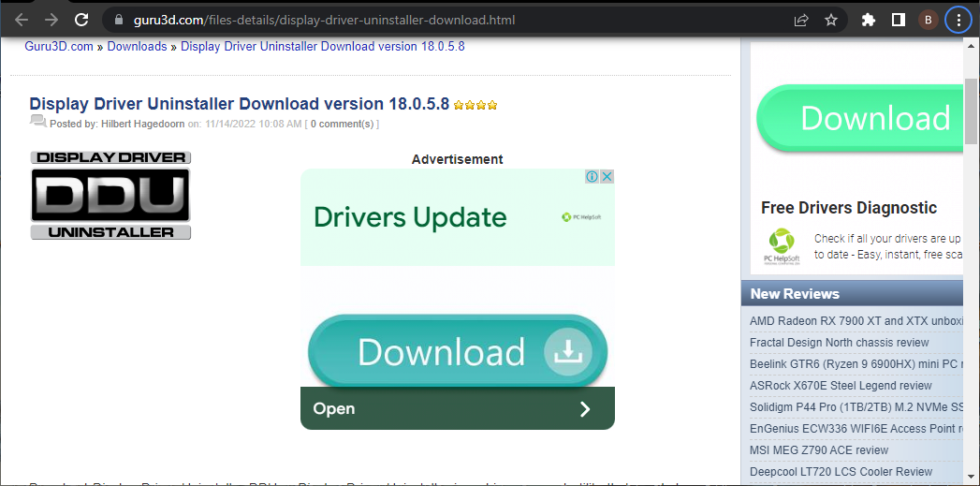
Task: Open Display Driver Uninstaller breadcrumb link
Action: [x=323, y=46]
